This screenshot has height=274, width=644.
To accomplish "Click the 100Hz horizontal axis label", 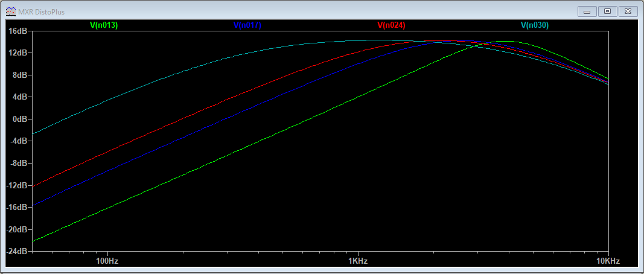I will pos(107,261).
